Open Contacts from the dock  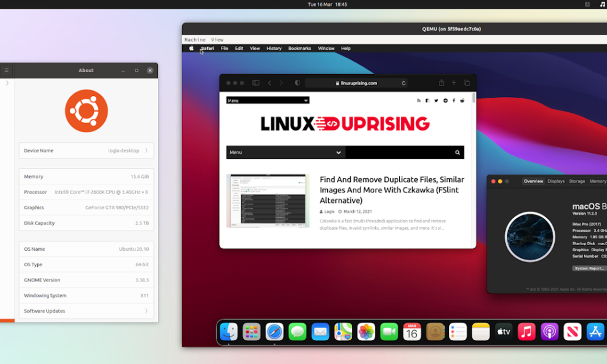point(435,331)
